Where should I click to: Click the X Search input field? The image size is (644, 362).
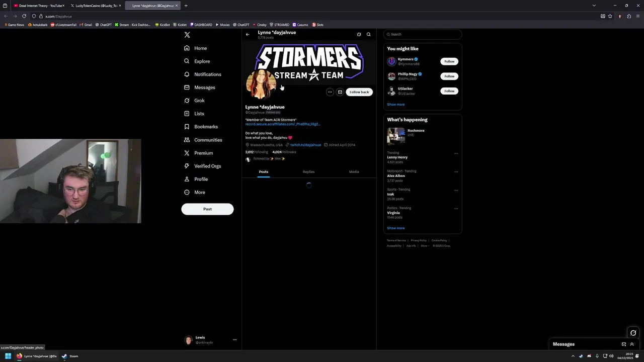click(x=423, y=34)
